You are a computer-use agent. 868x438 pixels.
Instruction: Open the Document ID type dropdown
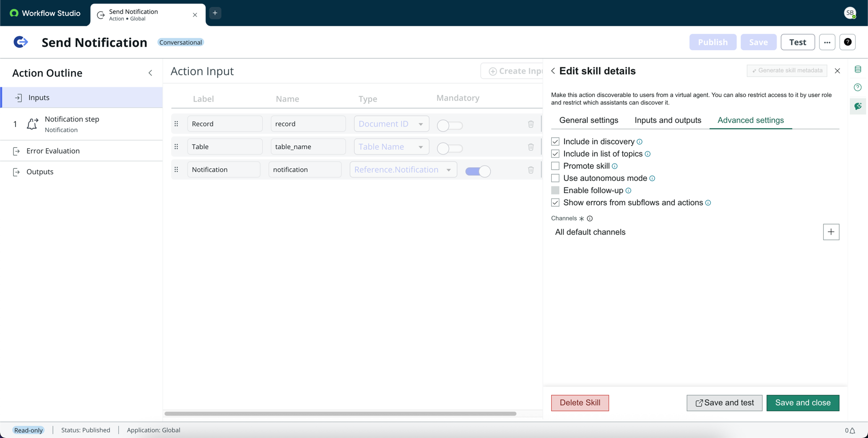point(391,124)
